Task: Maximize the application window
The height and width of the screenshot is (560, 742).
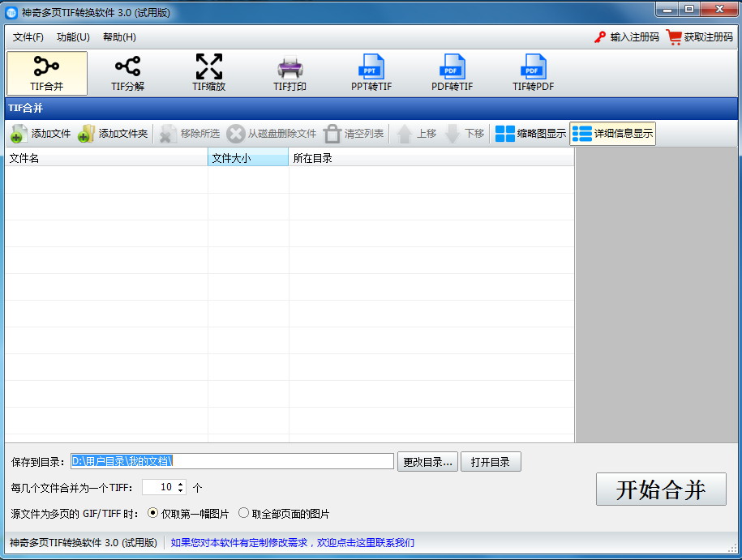Action: click(x=689, y=9)
